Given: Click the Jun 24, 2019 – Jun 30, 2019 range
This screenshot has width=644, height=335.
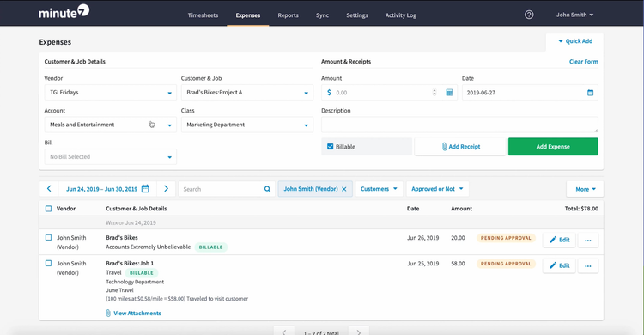Looking at the screenshot, I should point(102,189).
